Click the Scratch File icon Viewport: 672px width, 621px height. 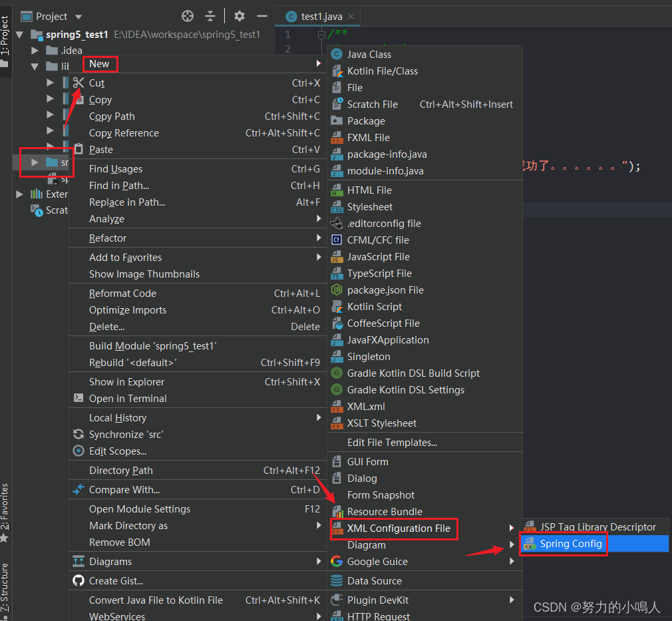[x=337, y=104]
